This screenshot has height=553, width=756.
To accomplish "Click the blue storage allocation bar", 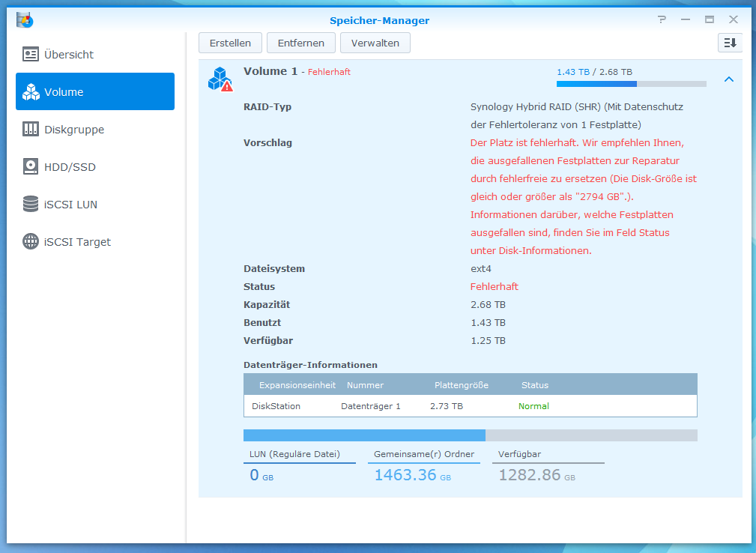I will tap(364, 435).
